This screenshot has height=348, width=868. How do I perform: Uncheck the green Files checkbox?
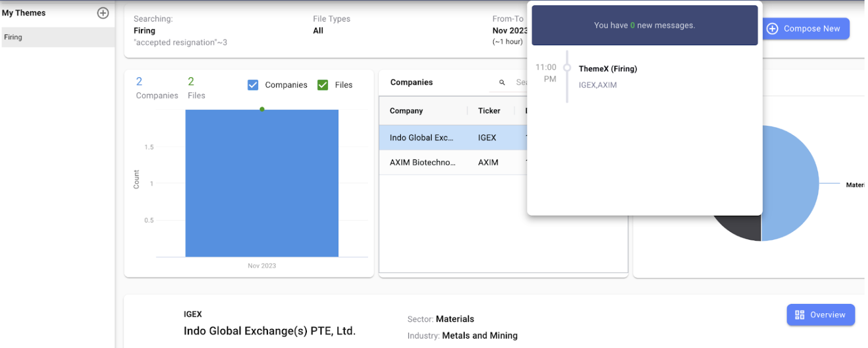tap(323, 85)
